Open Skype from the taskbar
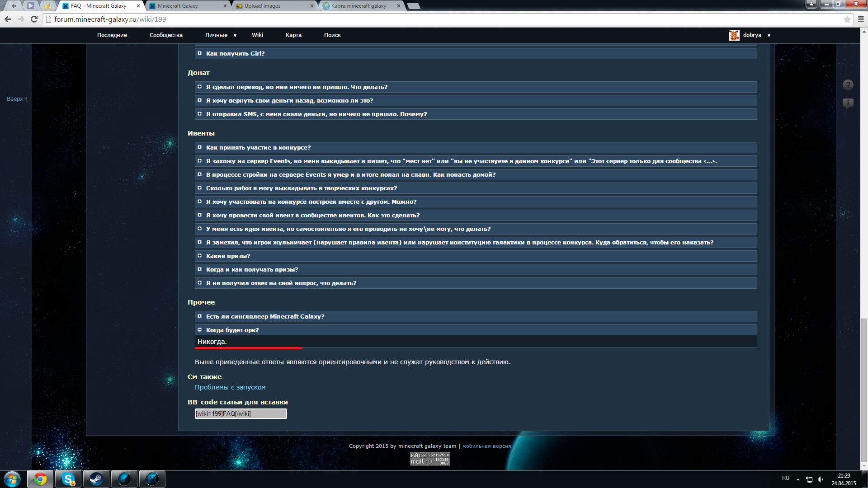 click(x=68, y=479)
